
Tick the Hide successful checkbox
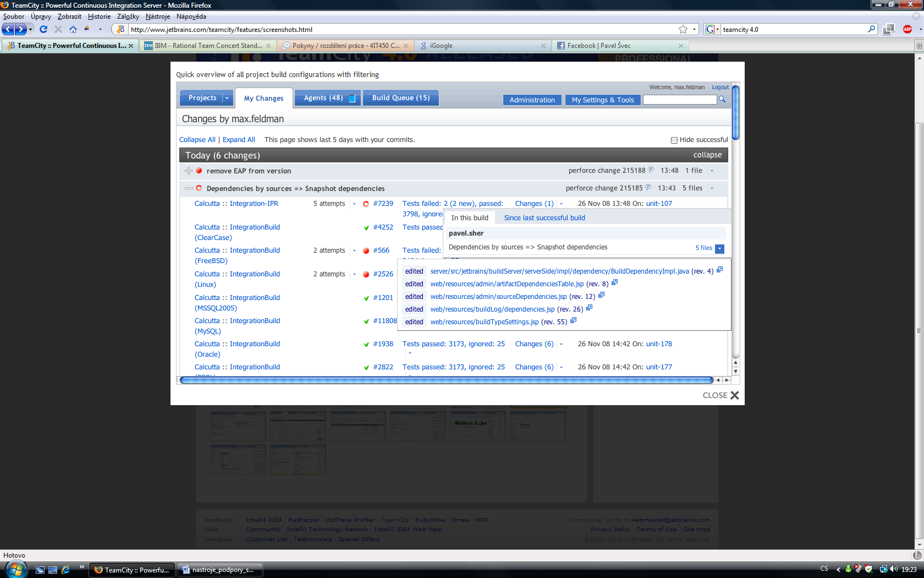[674, 140]
